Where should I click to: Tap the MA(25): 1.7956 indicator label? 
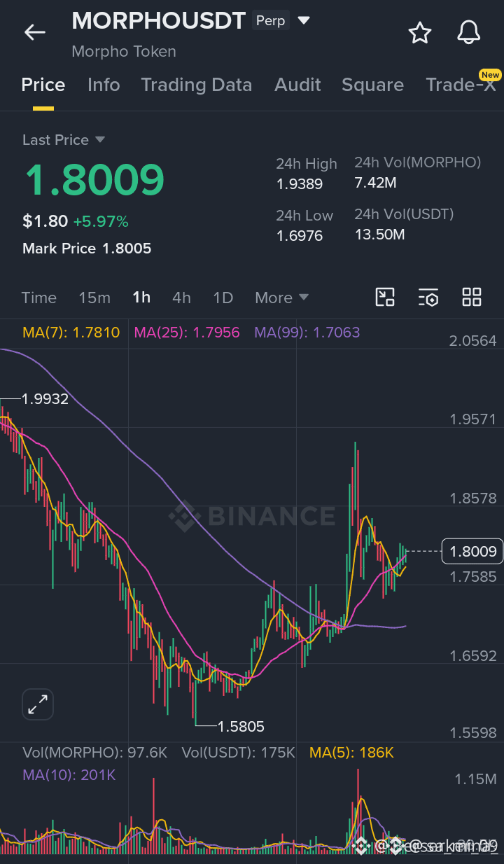point(187,333)
